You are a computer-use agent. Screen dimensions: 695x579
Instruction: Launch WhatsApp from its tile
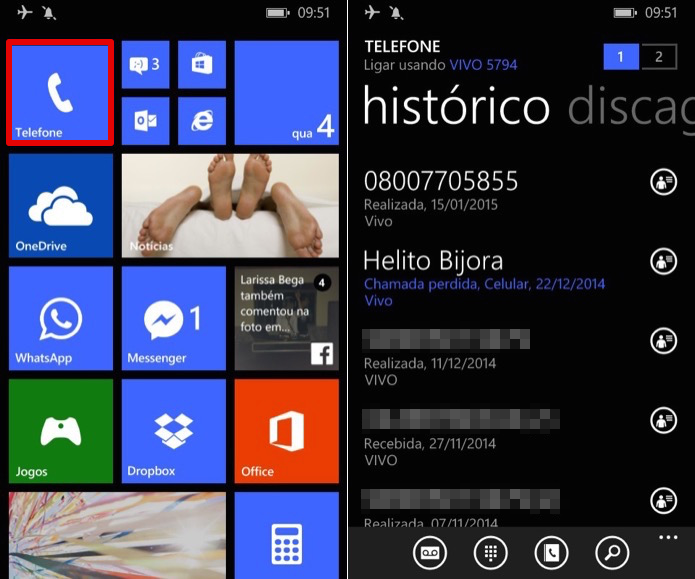(61, 318)
